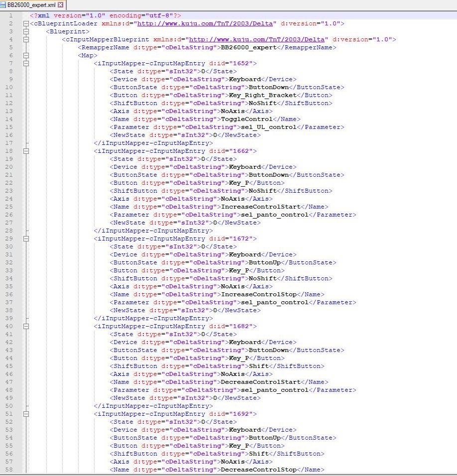Click line number 1 in the margin
This screenshot has height=476, width=457.
coord(11,15)
